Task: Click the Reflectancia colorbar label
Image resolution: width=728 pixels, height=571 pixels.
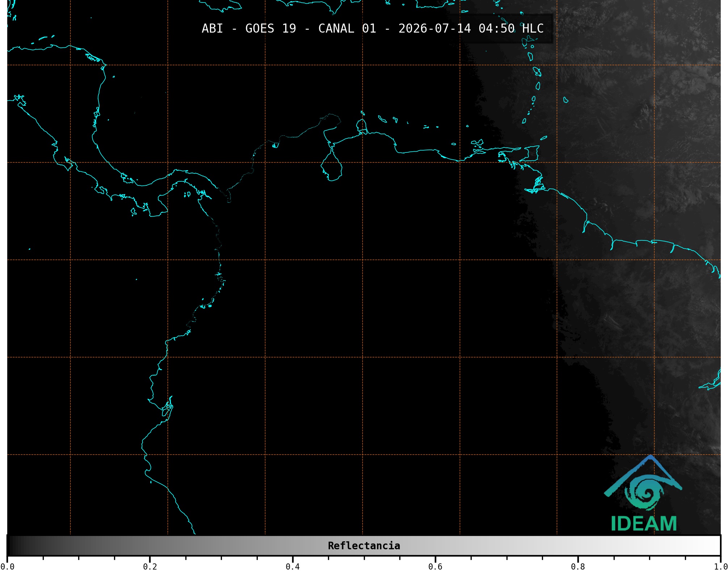Action: [x=364, y=546]
